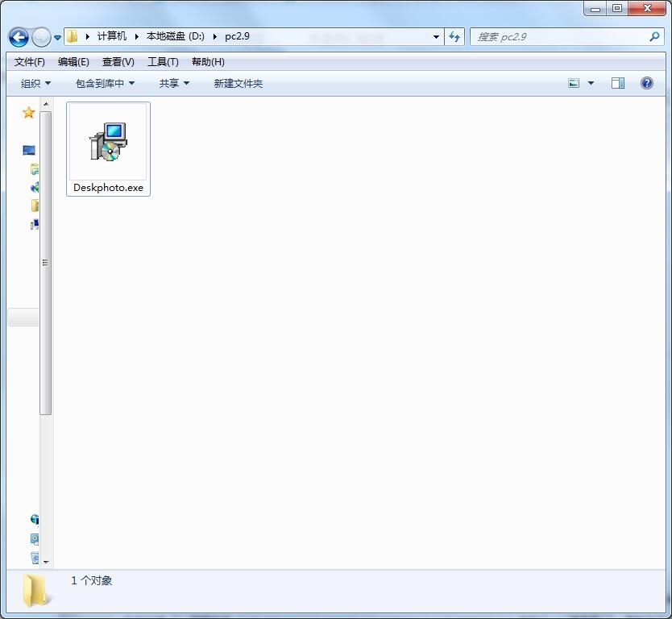The height and width of the screenshot is (619, 672).
Task: Click the Homegroup icon in the sidebar
Action: [x=35, y=187]
